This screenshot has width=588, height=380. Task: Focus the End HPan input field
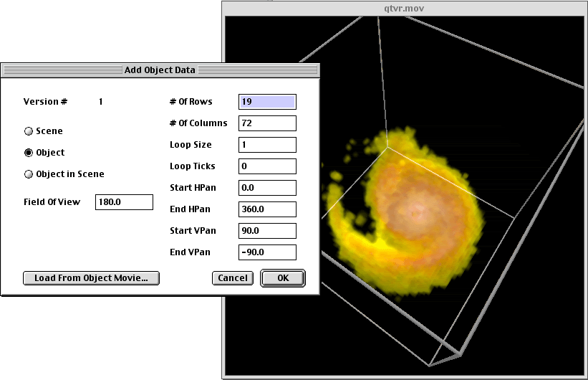click(267, 209)
